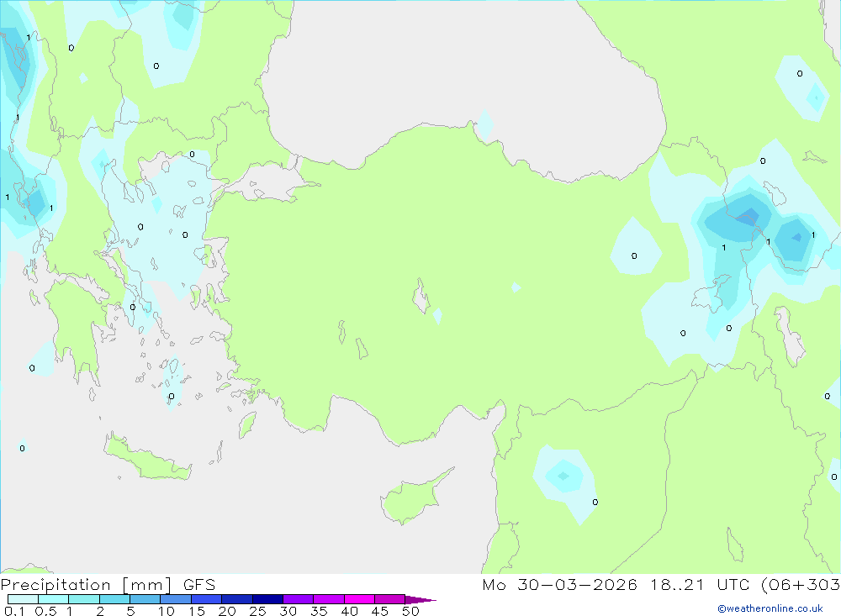Viewport: 841px width, 616px height.
Task: Click the 45–50 mm legend swatch
Action: [x=390, y=599]
